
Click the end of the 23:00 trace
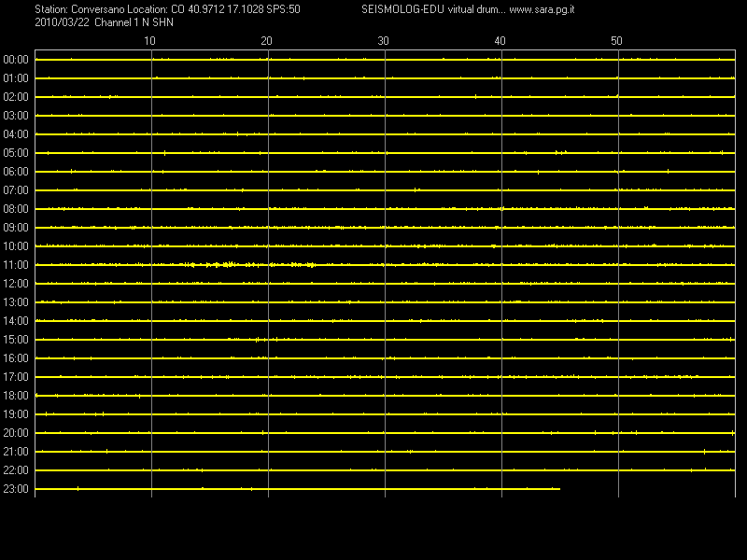pos(559,488)
